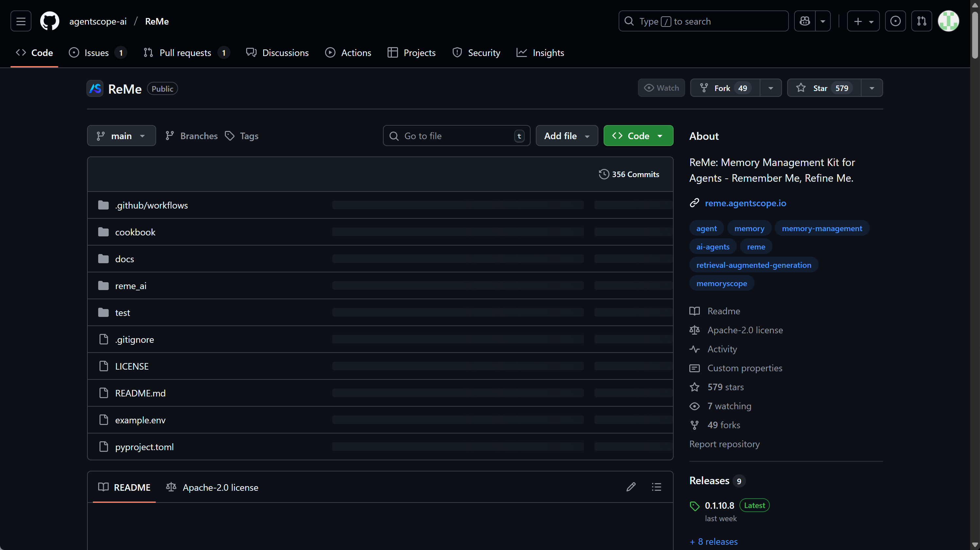This screenshot has width=980, height=550.
Task: Fork the repository
Action: coord(725,88)
